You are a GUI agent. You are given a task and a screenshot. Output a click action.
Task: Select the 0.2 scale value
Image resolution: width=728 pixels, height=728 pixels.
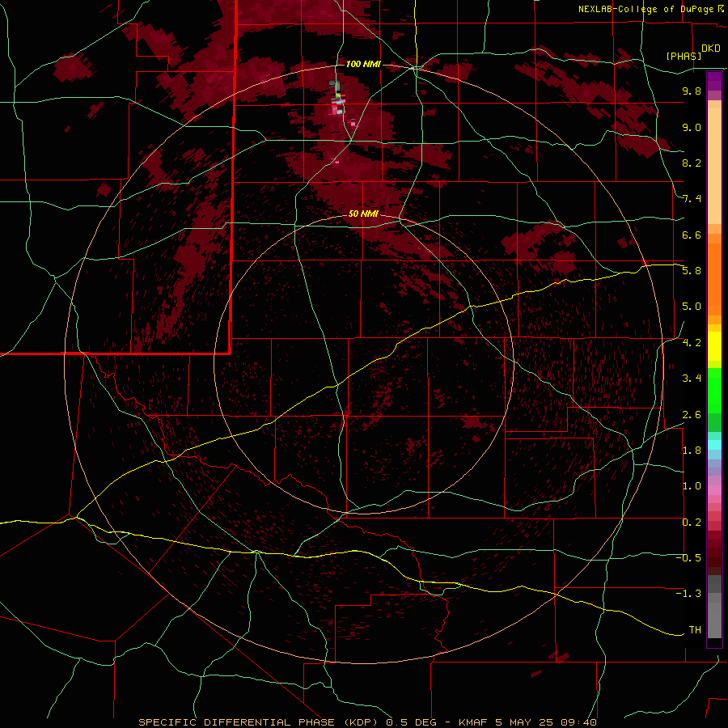692,523
